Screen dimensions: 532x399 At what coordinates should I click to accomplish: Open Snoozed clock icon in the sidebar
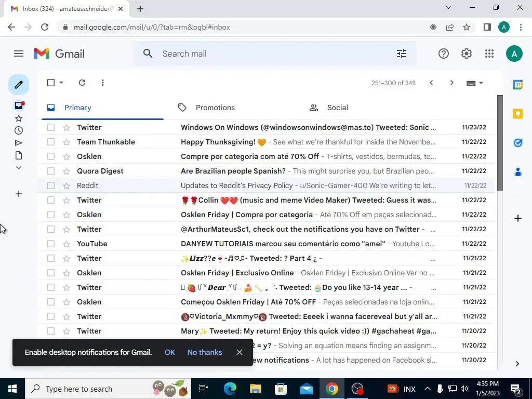pyautogui.click(x=19, y=130)
